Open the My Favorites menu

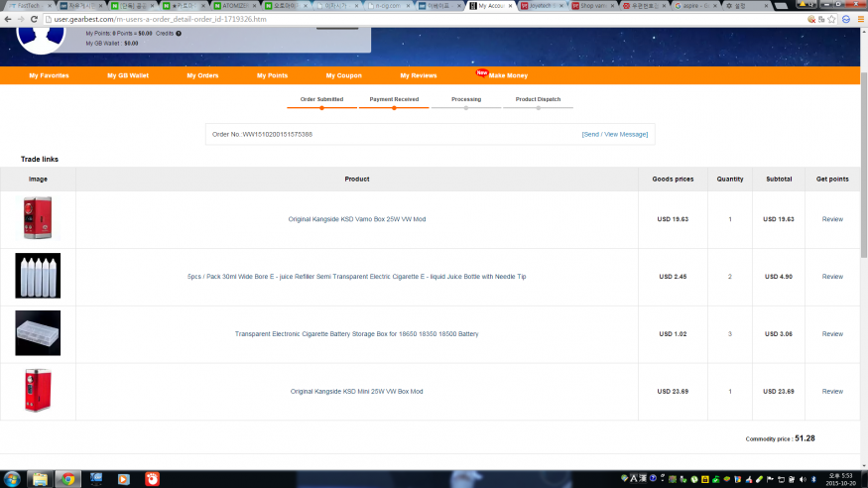point(49,75)
